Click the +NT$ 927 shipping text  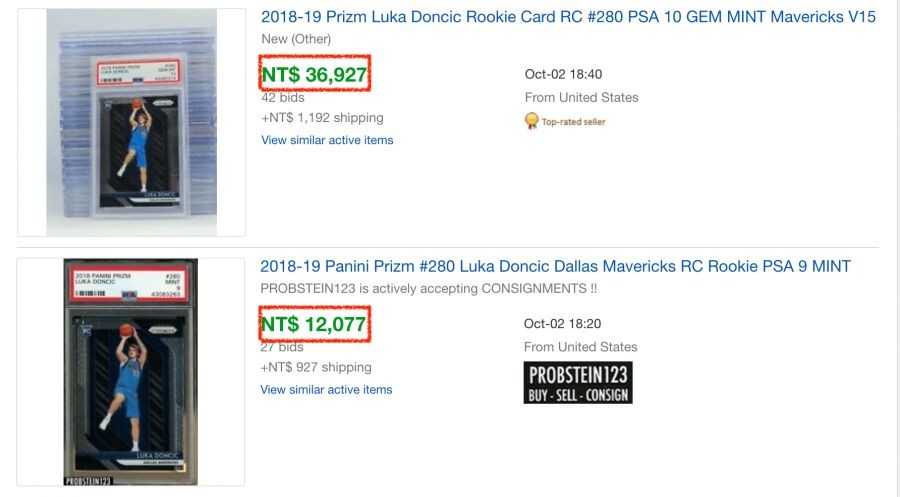click(x=316, y=367)
